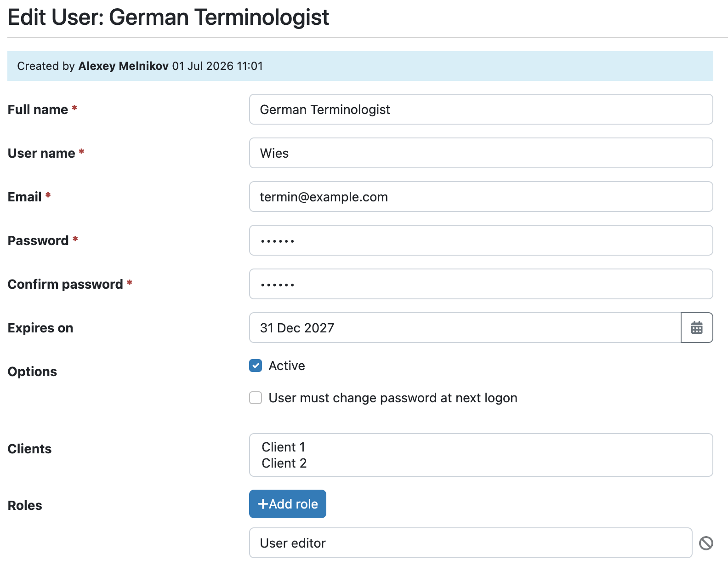Select Client 1 in Clients list
The width and height of the screenshot is (728, 583).
tap(284, 447)
